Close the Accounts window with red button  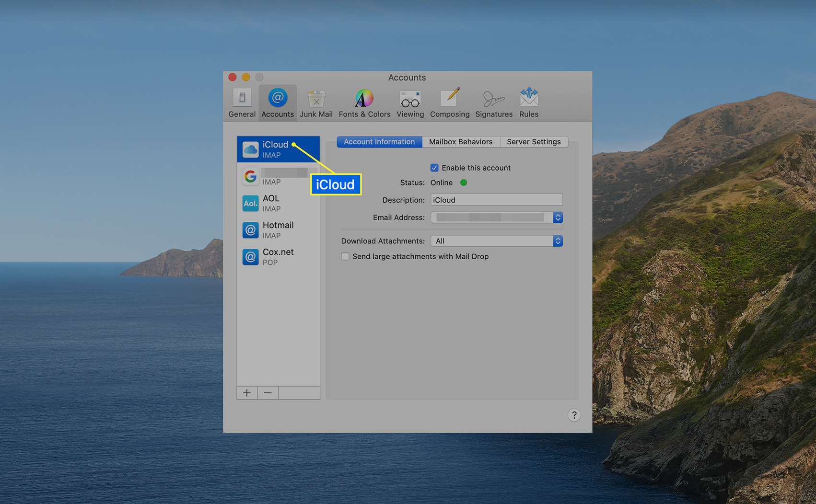pyautogui.click(x=233, y=77)
